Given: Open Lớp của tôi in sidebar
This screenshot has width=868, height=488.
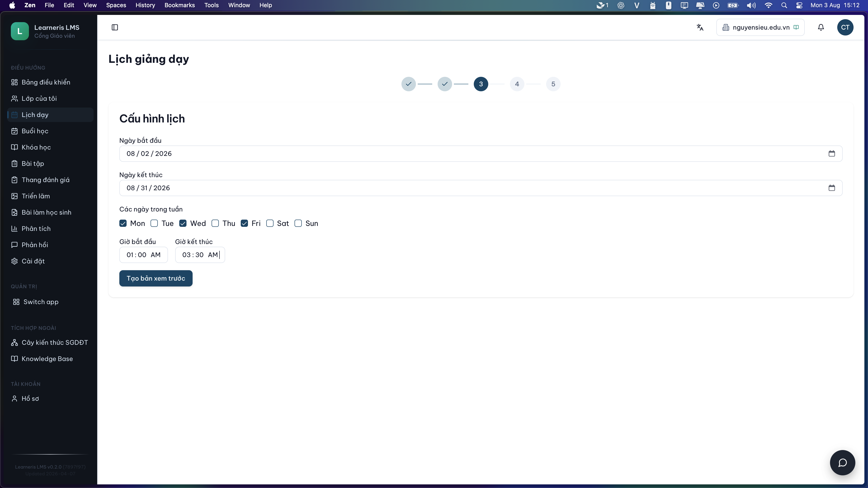Looking at the screenshot, I should click(50, 98).
